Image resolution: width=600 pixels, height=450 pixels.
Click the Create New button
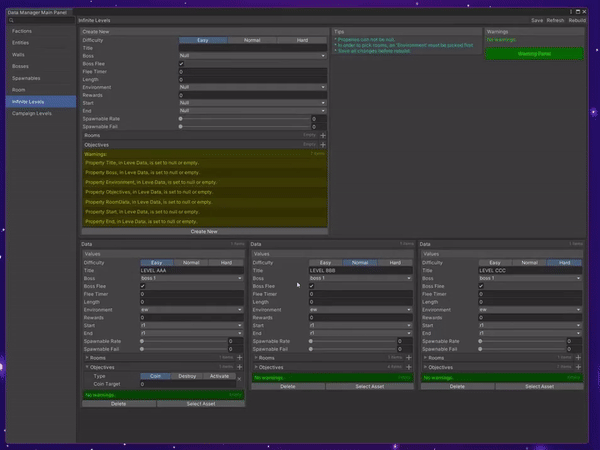pos(204,232)
